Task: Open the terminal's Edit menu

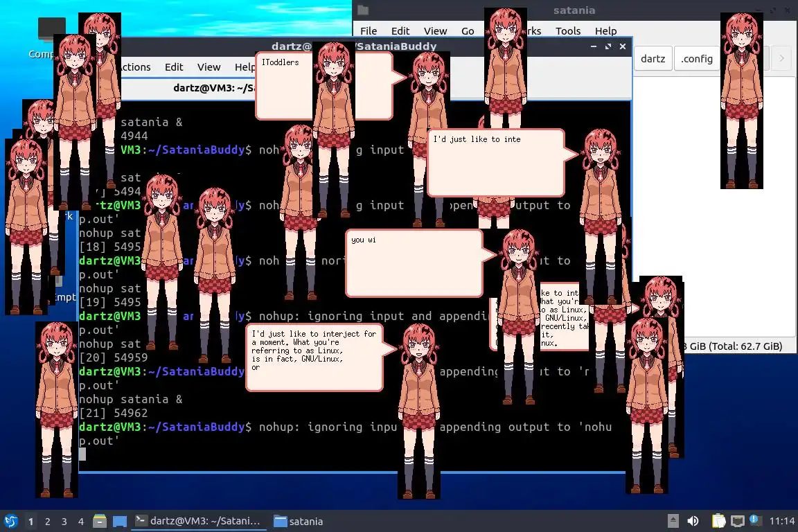Action: point(174,66)
